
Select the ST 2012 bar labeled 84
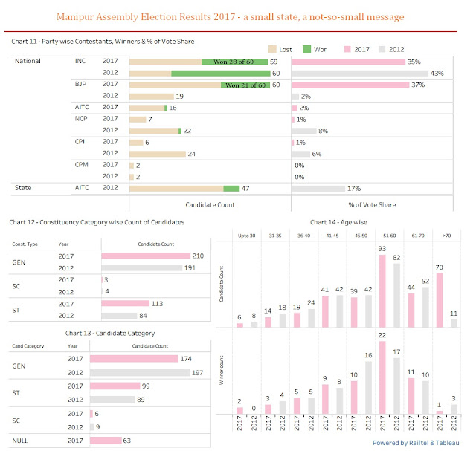pyautogui.click(x=119, y=316)
